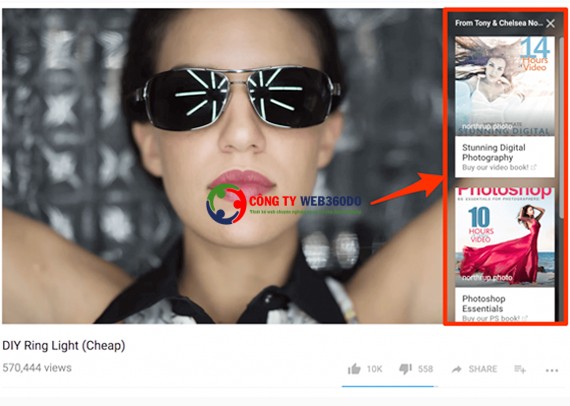Click the like/dislike ratio bar
The height and width of the screenshot is (406, 570).
[x=390, y=386]
